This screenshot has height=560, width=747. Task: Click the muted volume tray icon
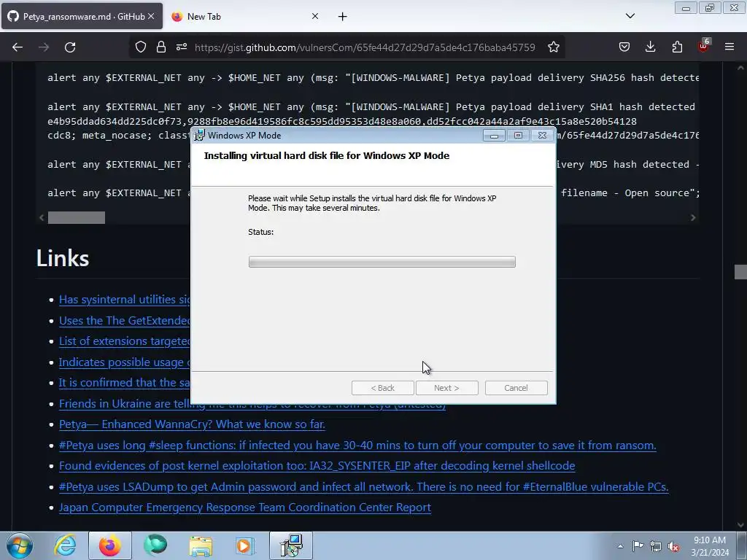pyautogui.click(x=673, y=547)
